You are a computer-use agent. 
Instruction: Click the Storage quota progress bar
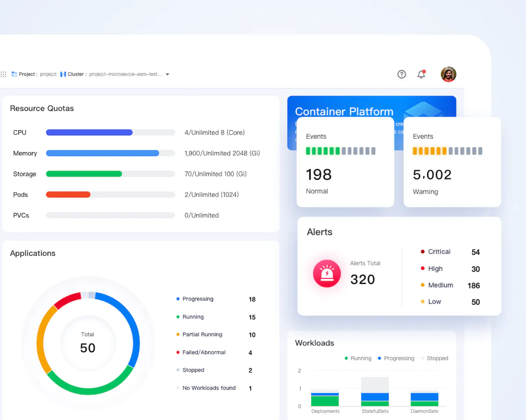(110, 174)
